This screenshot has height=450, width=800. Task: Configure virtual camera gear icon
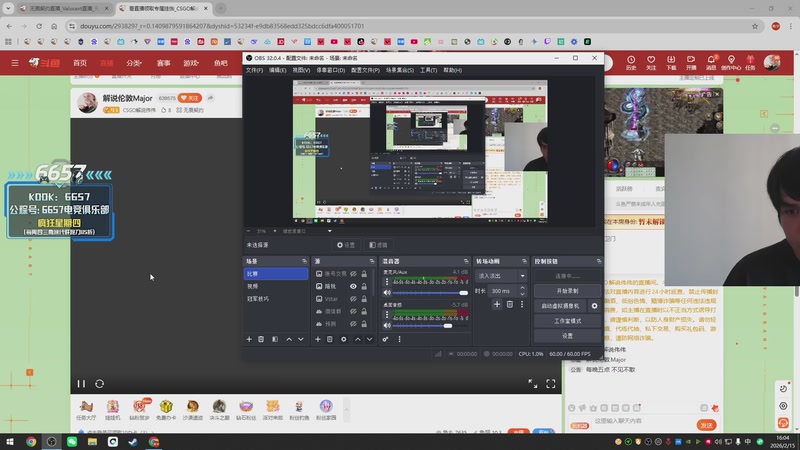point(594,306)
